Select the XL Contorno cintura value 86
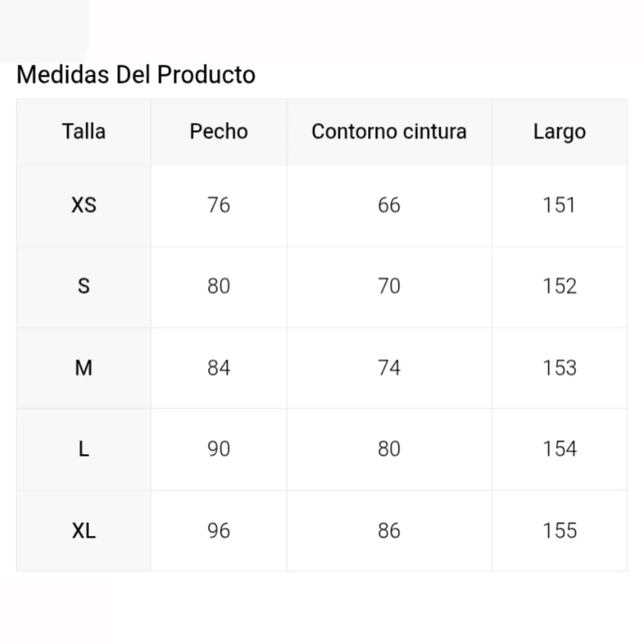644x644 pixels. coord(389,531)
